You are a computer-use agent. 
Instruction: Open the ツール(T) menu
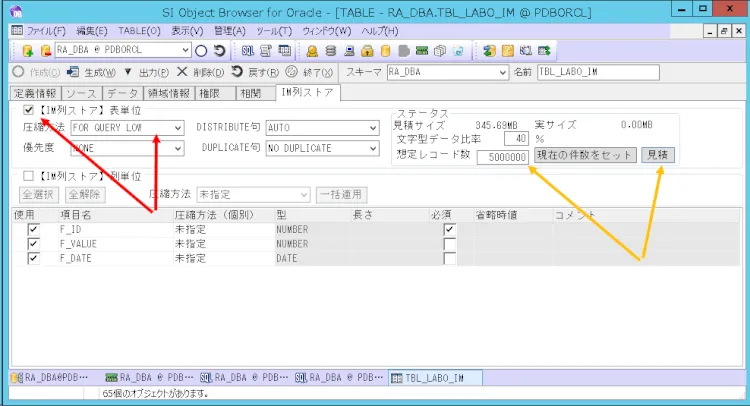pos(274,31)
